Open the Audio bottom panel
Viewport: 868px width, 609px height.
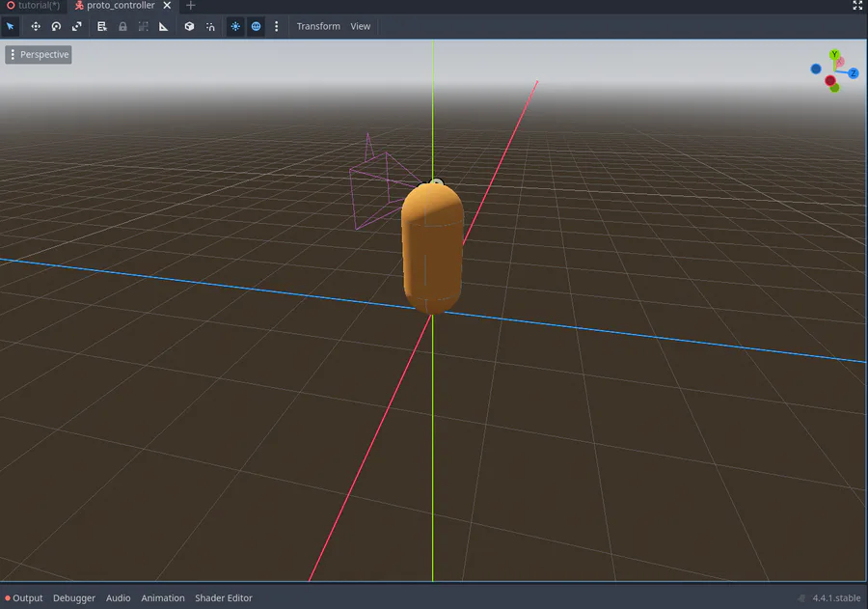point(118,598)
